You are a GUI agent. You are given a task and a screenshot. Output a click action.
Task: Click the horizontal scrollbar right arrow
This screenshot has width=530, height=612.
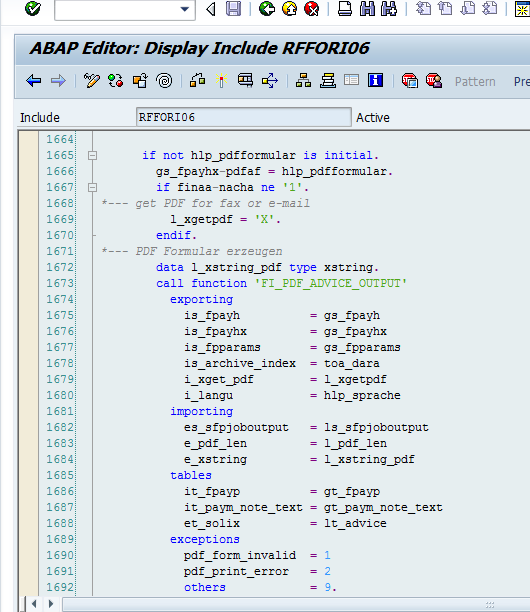point(51,604)
